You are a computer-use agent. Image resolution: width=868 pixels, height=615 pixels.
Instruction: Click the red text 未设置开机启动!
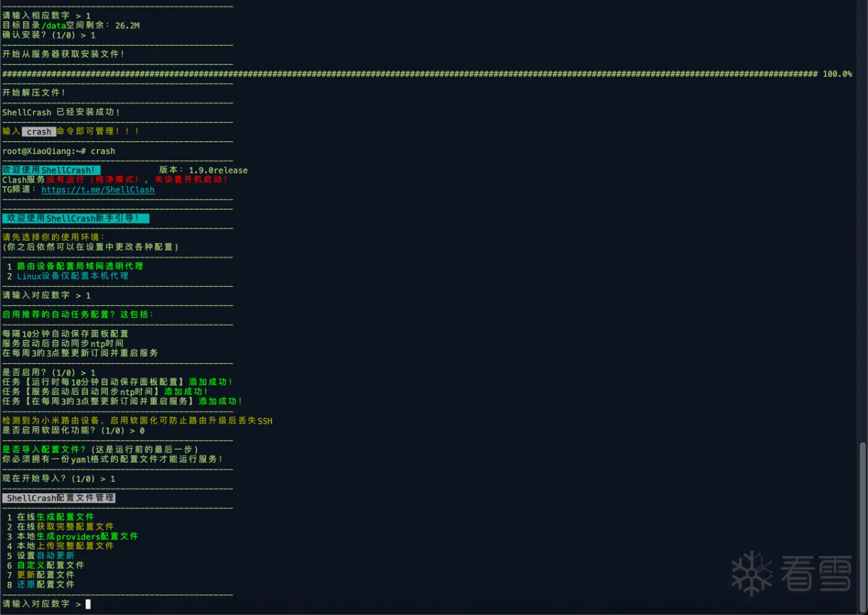191,179
